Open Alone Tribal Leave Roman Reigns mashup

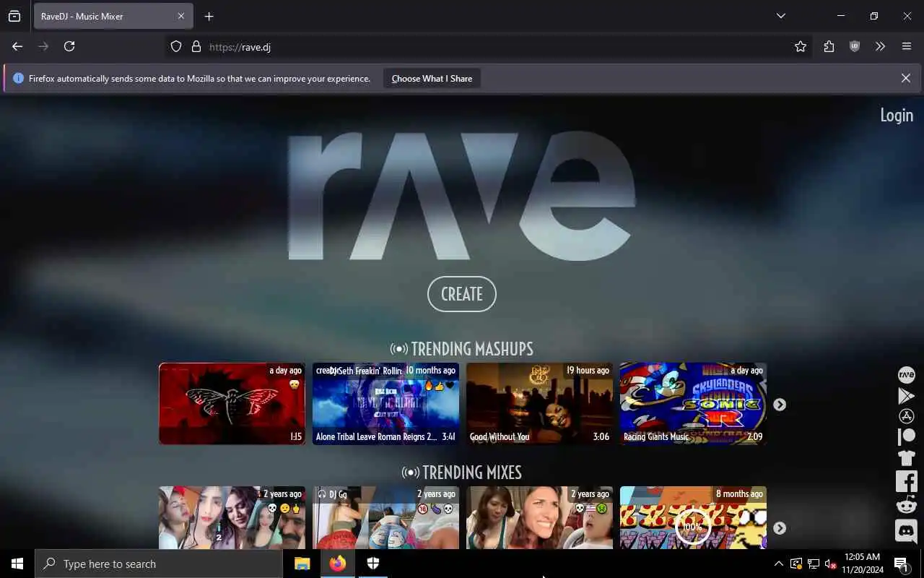click(385, 403)
